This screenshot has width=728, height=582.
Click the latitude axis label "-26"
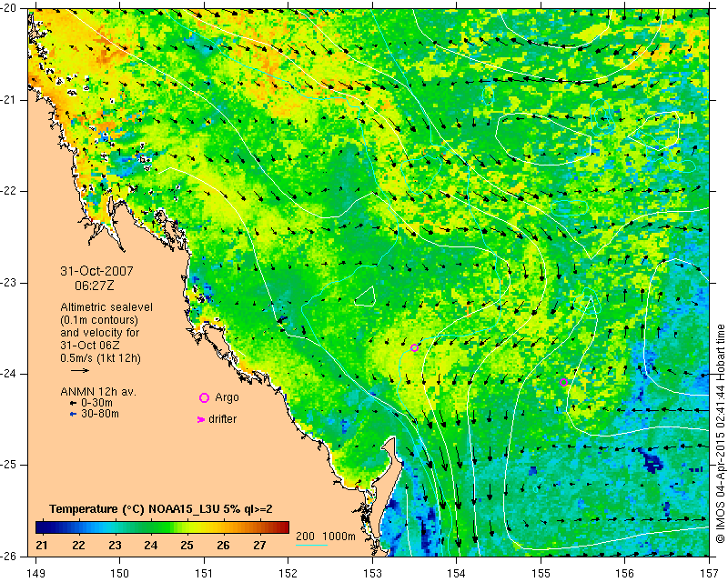(10, 556)
